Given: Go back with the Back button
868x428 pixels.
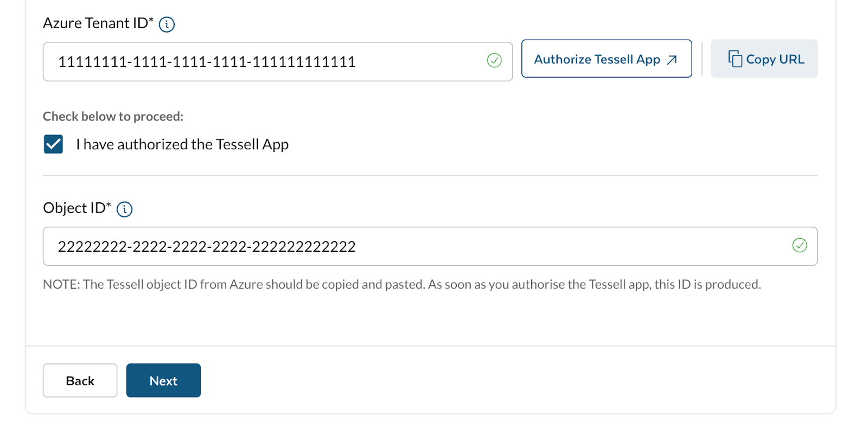Looking at the screenshot, I should coord(80,380).
